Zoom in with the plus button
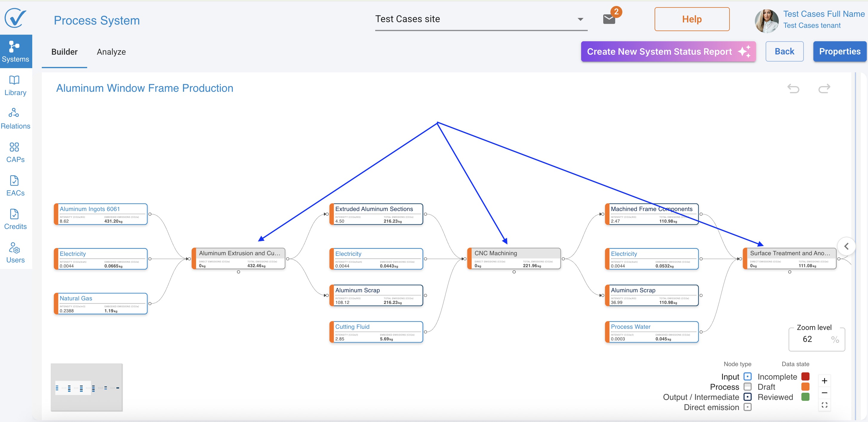 pos(824,380)
